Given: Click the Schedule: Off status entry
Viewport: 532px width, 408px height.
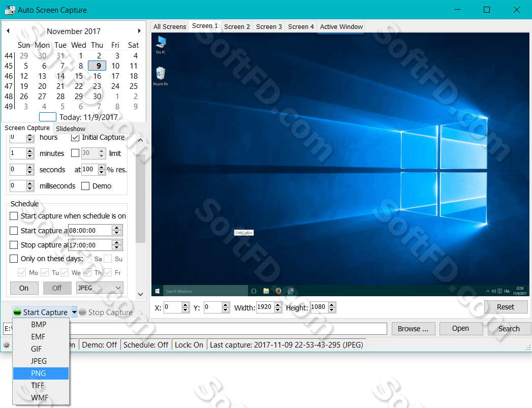Looking at the screenshot, I should [146, 345].
